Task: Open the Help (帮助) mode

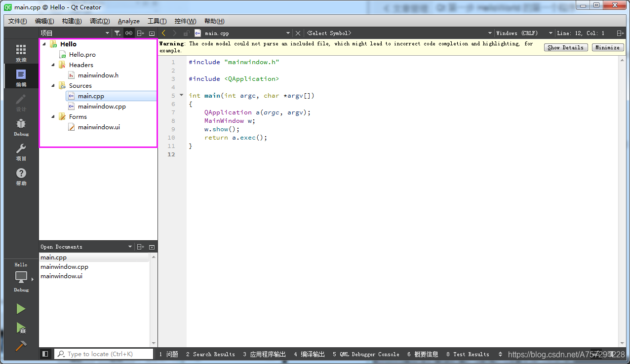Action: (21, 176)
